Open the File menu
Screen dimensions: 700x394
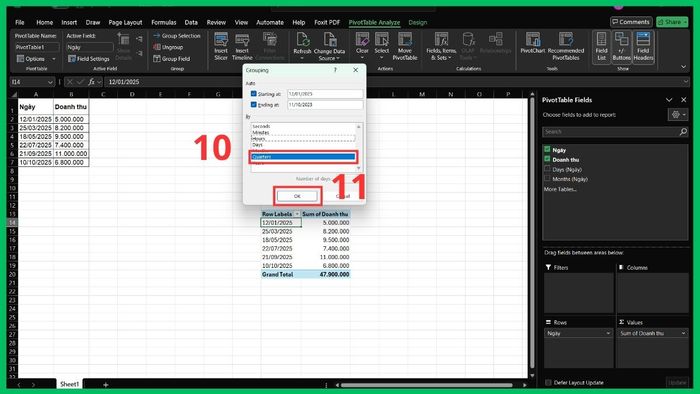point(20,22)
